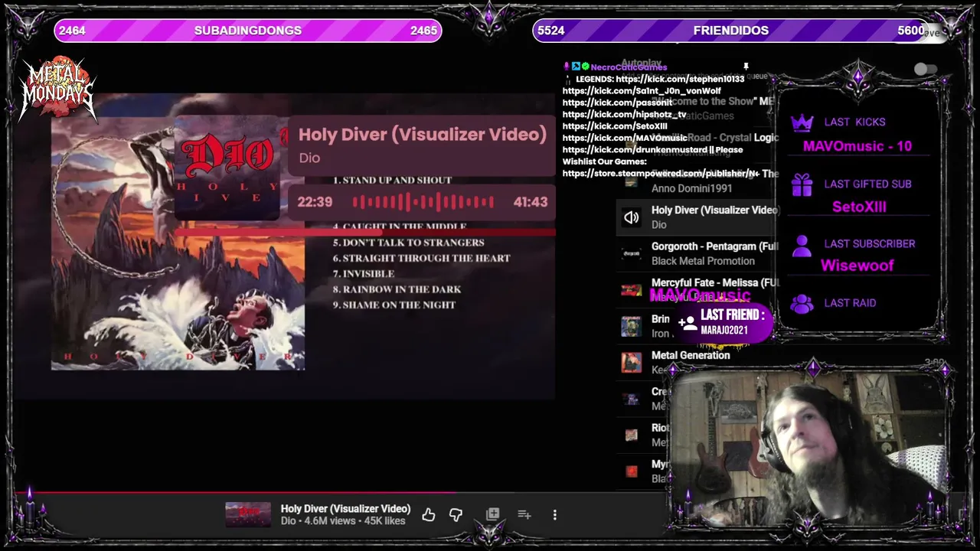Click the Dio Holy Diver album cover art

178,244
